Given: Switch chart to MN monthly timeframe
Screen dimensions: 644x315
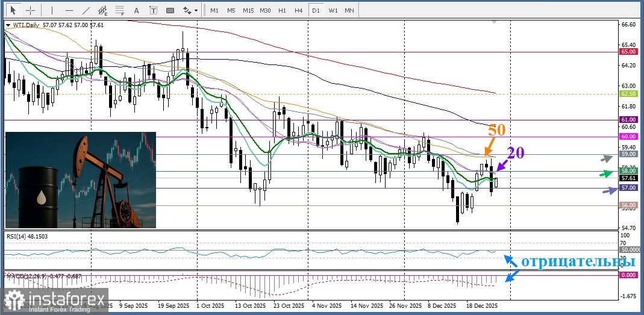Looking at the screenshot, I should (x=349, y=10).
